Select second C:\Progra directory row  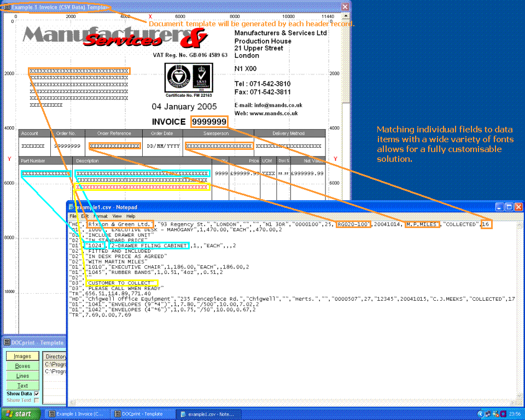(55, 371)
